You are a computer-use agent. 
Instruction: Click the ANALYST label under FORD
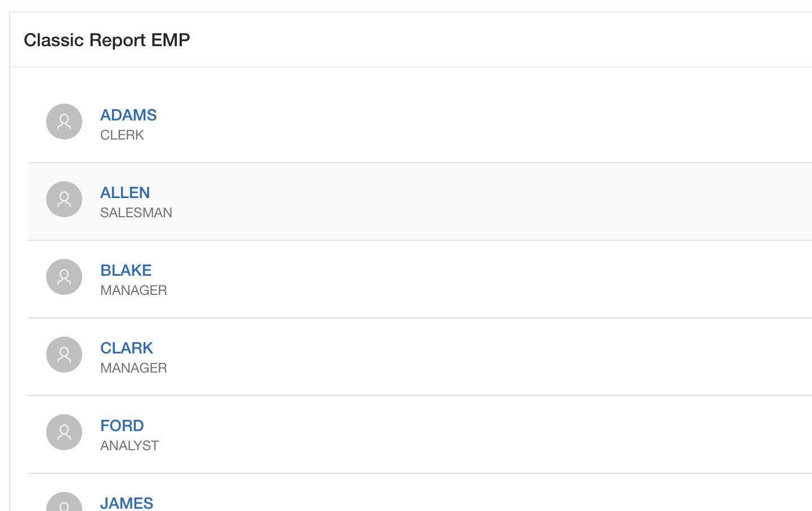(130, 446)
